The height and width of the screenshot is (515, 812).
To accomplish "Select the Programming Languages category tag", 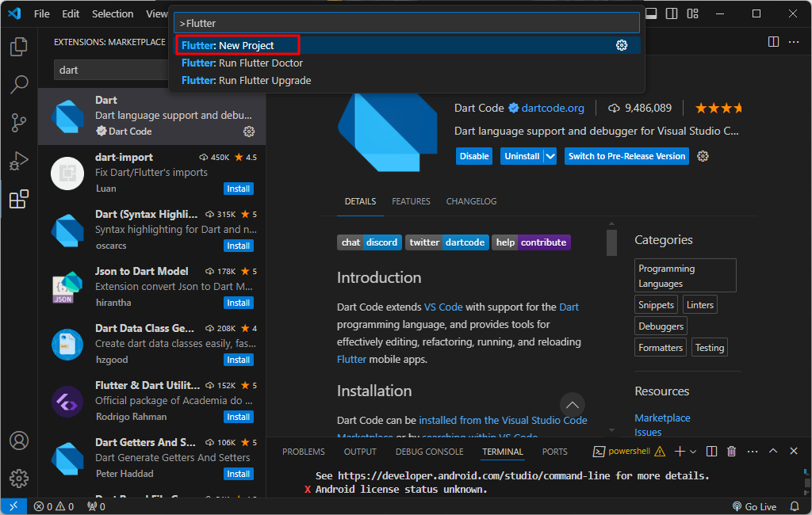I will coord(685,276).
